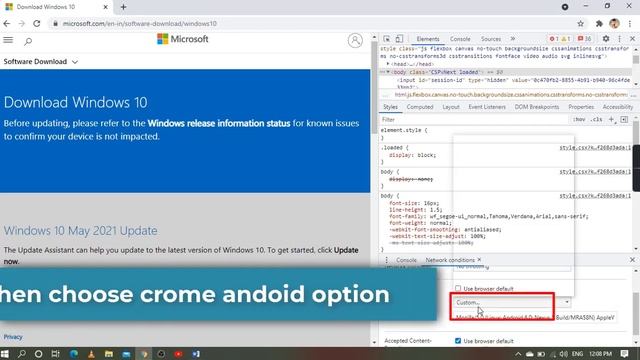Click the red errors count badge
The image size is (640, 360).
(x=554, y=39)
